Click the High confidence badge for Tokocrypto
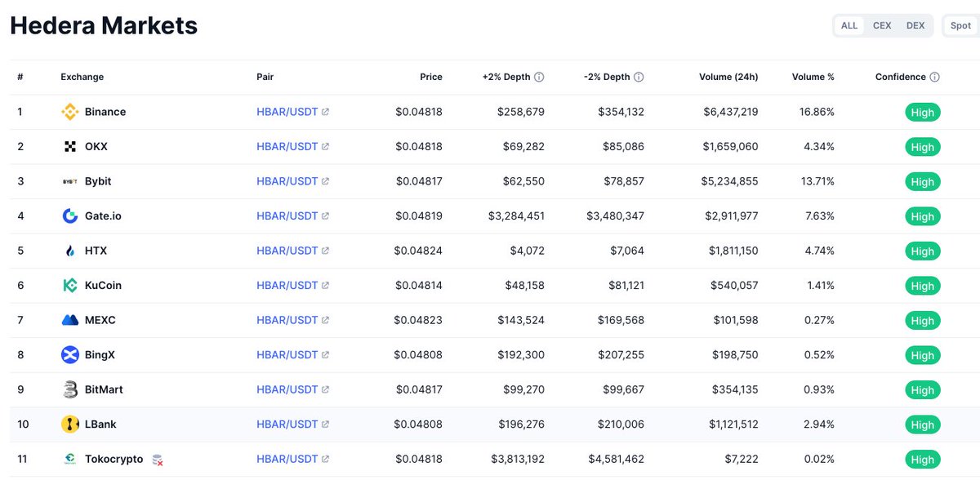Screen dimensions: 980x480 tap(923, 460)
